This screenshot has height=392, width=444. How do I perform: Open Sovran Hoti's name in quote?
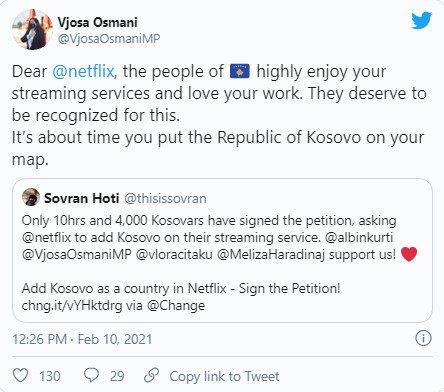pyautogui.click(x=82, y=198)
